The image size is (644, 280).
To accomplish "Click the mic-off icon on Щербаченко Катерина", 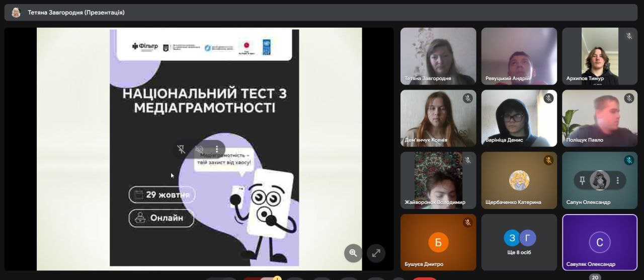I will pyautogui.click(x=548, y=160).
